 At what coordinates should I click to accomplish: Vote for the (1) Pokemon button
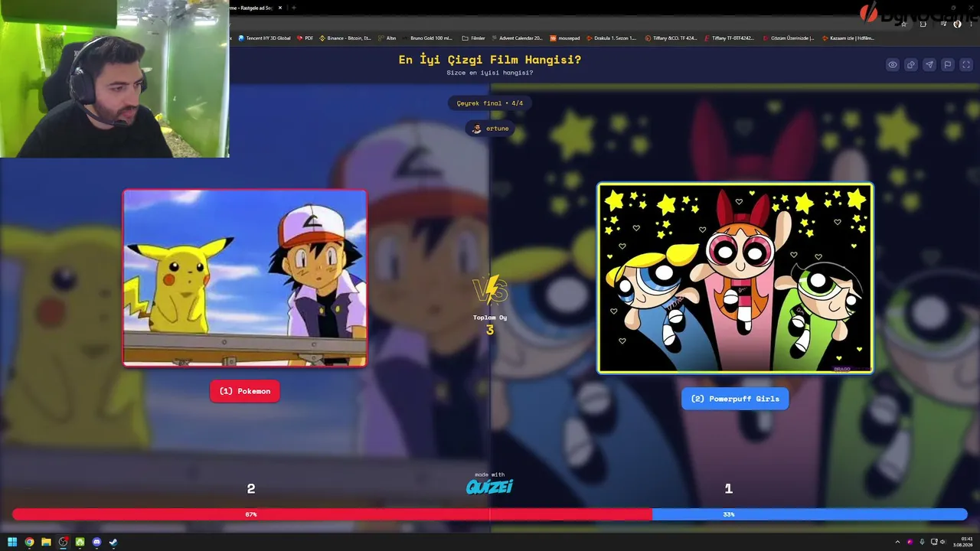pos(245,391)
